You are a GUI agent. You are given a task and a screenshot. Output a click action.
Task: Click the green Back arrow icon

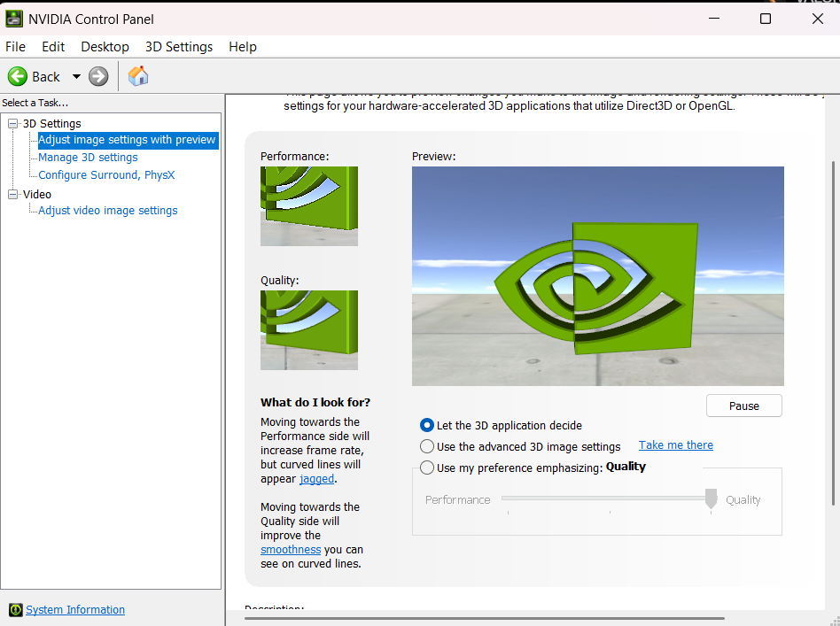17,76
